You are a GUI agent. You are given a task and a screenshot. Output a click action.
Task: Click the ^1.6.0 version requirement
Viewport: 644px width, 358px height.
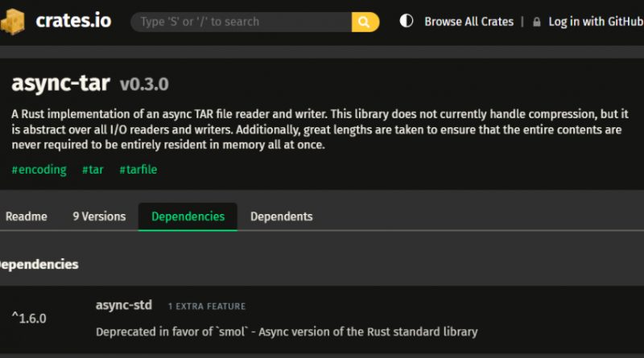(x=29, y=318)
